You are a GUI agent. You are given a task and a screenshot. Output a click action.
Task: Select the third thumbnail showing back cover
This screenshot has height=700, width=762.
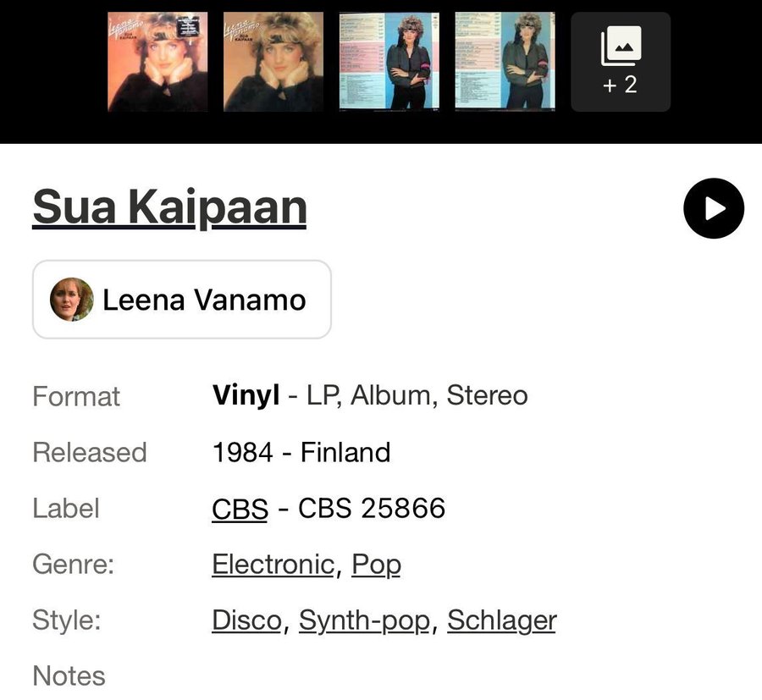389,62
